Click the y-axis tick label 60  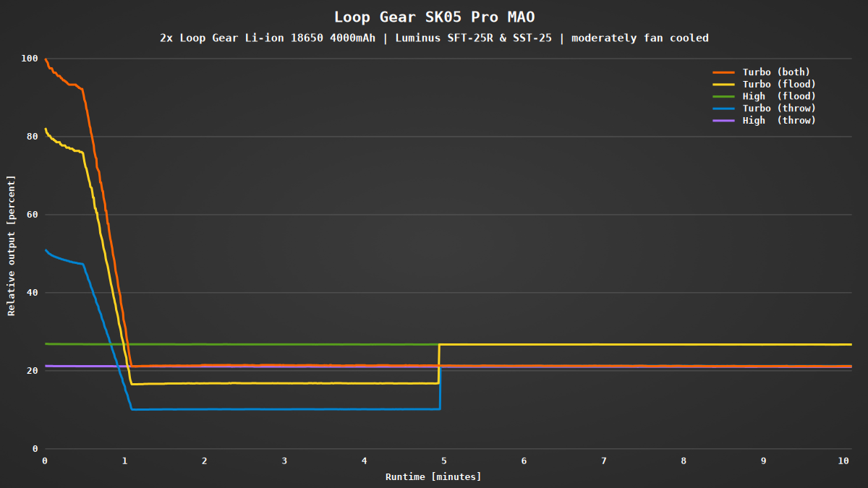tap(32, 215)
